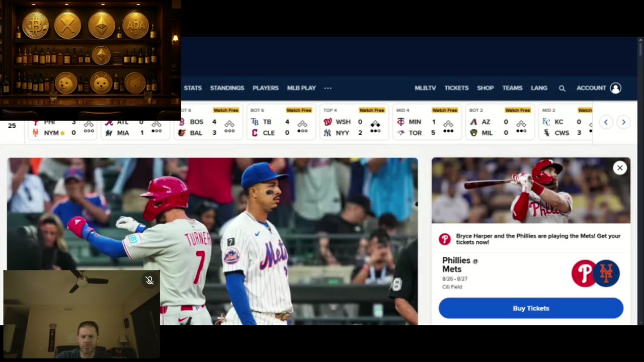Click the blue Buy Tickets button

pyautogui.click(x=531, y=308)
